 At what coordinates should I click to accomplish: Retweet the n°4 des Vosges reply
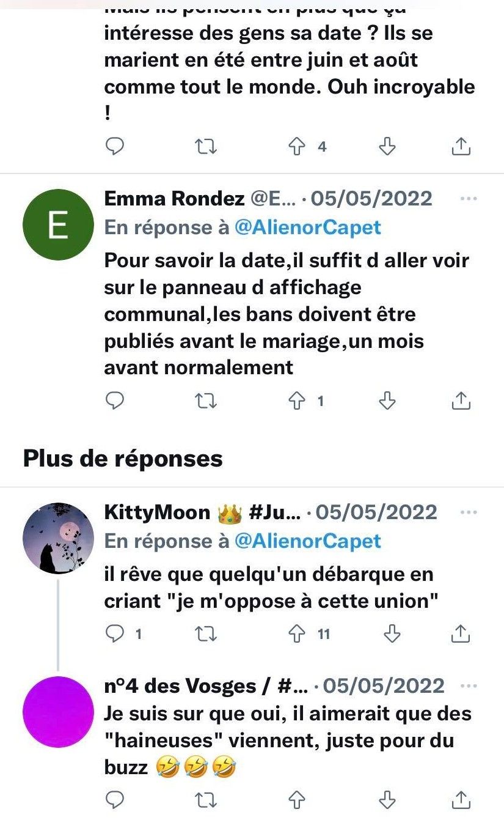coord(205,799)
